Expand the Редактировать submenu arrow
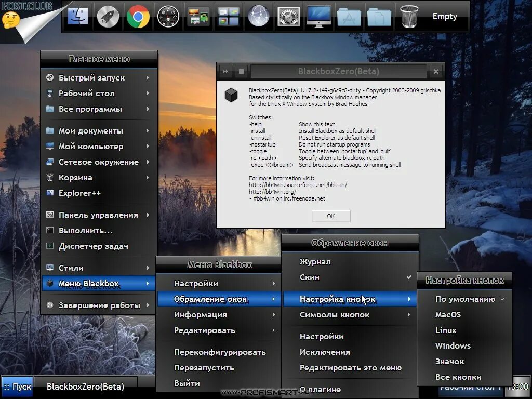This screenshot has width=532, height=399. coord(273,330)
